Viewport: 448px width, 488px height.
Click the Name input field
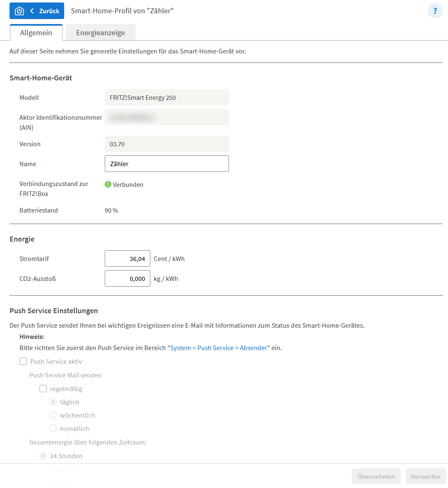[166, 164]
